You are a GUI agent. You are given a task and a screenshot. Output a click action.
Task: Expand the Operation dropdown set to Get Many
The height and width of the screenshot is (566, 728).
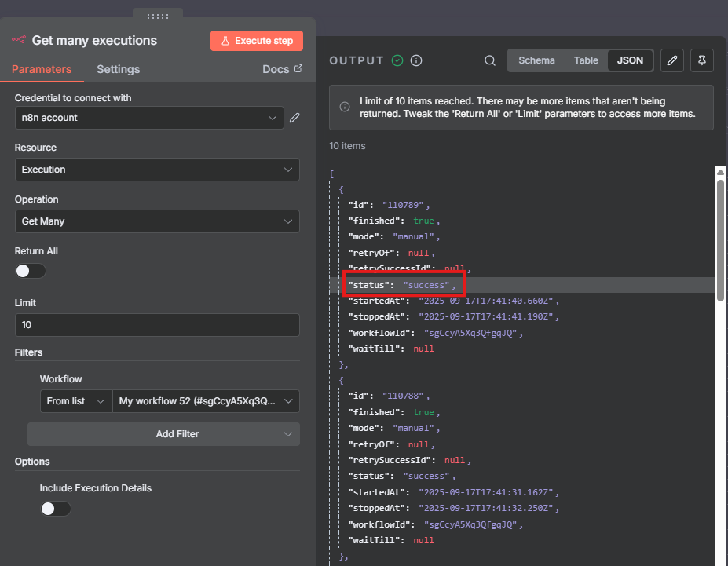[157, 221]
